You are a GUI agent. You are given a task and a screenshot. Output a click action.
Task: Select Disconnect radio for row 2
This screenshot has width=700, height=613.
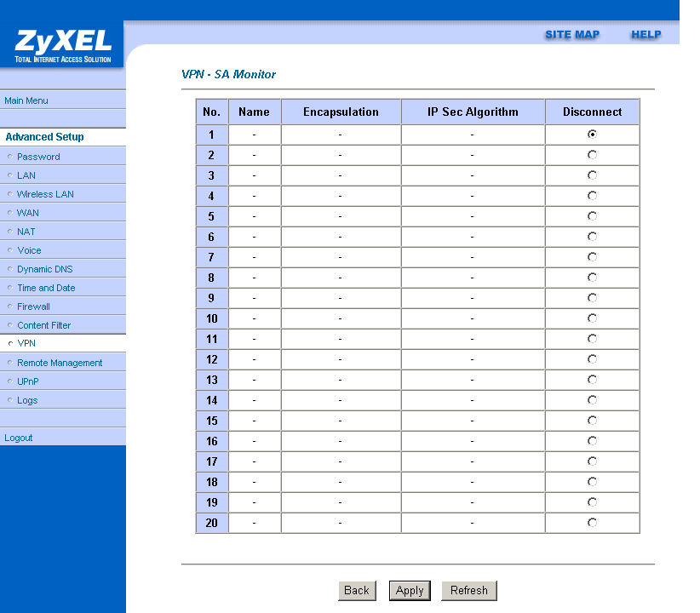(592, 154)
